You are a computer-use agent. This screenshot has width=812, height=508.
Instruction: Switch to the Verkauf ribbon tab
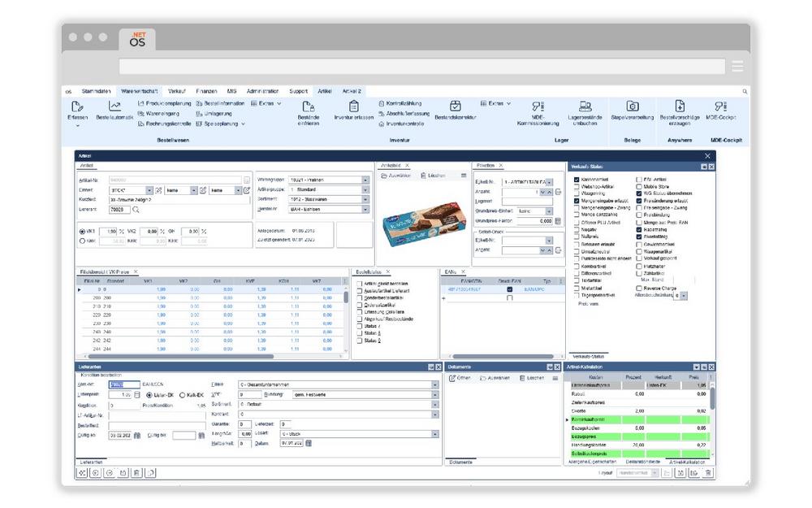pos(177,91)
